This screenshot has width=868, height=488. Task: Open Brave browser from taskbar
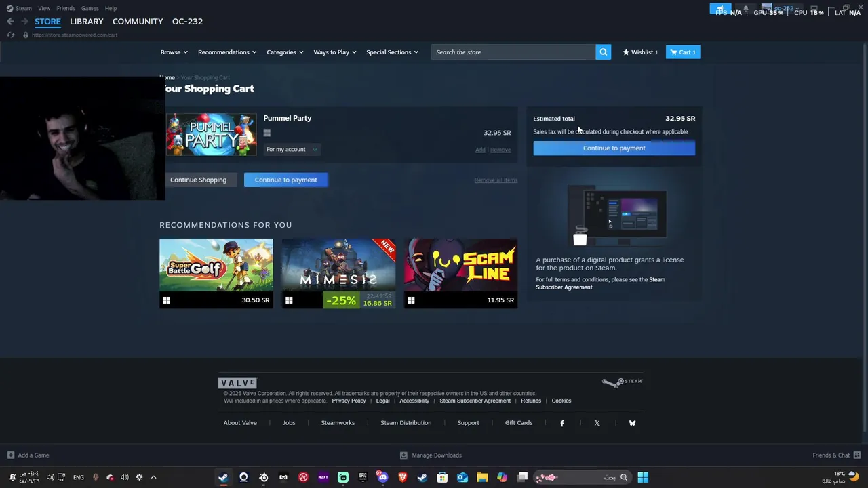[402, 477]
